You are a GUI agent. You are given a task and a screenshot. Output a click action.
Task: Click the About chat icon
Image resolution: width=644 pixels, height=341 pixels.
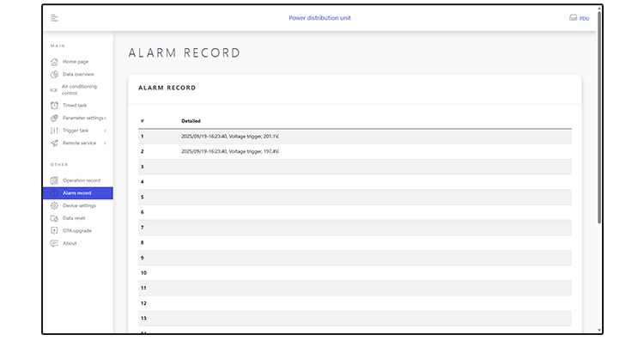click(54, 243)
